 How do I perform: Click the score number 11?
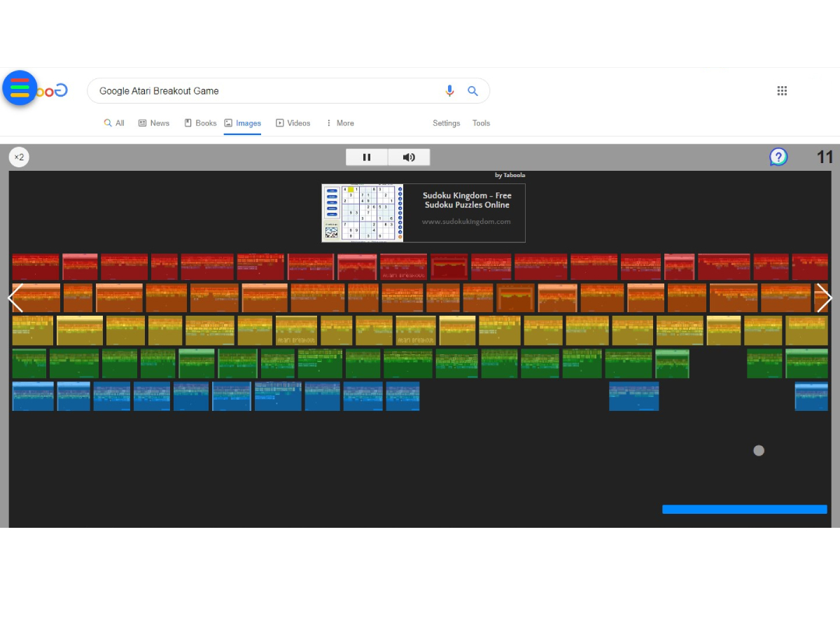tap(825, 157)
